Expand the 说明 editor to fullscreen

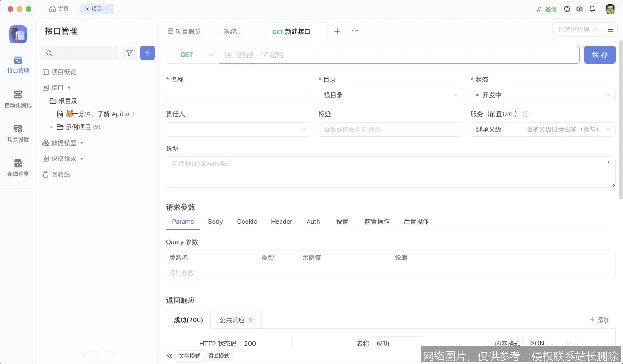606,163
